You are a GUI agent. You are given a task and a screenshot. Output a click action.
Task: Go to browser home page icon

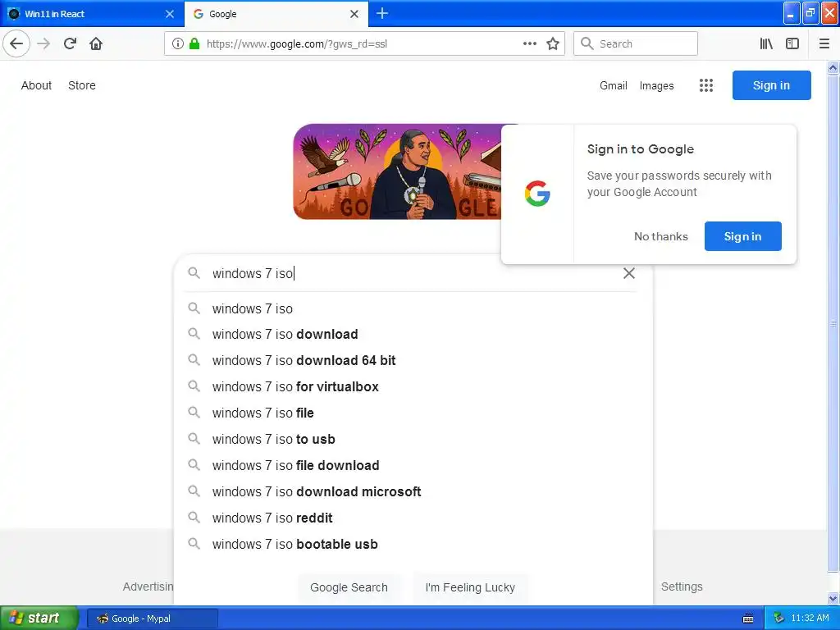point(96,43)
